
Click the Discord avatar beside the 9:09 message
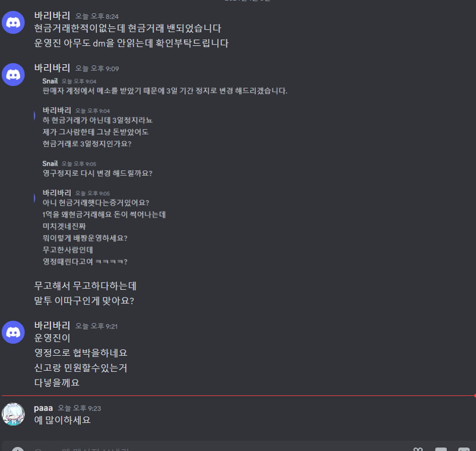[13, 74]
